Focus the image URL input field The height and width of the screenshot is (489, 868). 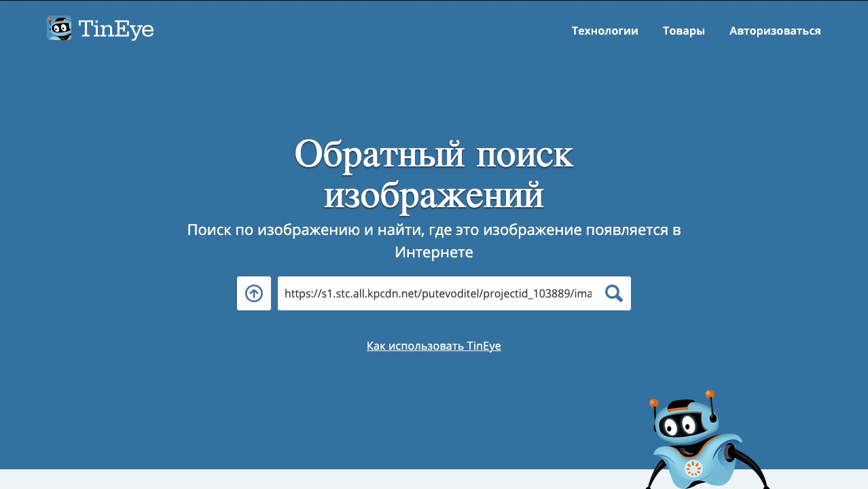pos(437,293)
